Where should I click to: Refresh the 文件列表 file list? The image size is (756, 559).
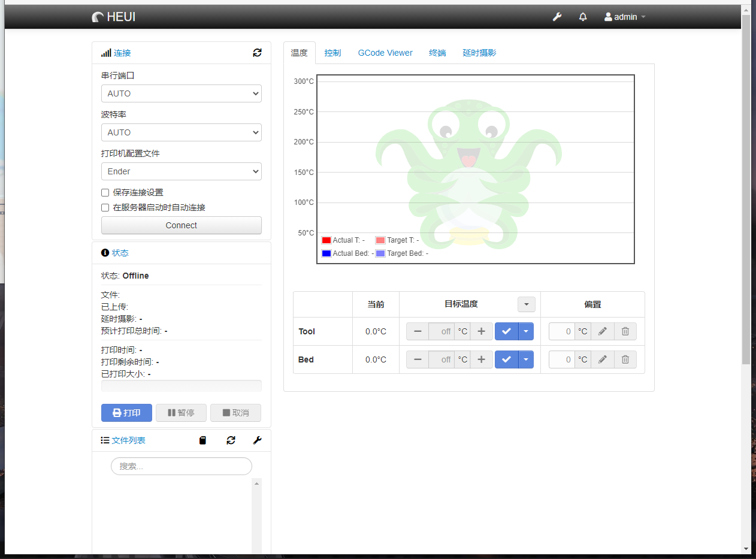pos(231,440)
